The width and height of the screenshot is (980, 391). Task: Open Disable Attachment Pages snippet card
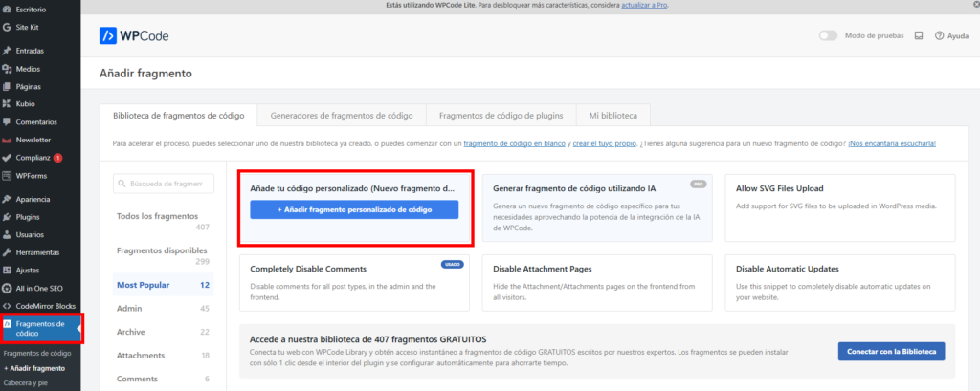click(x=597, y=282)
